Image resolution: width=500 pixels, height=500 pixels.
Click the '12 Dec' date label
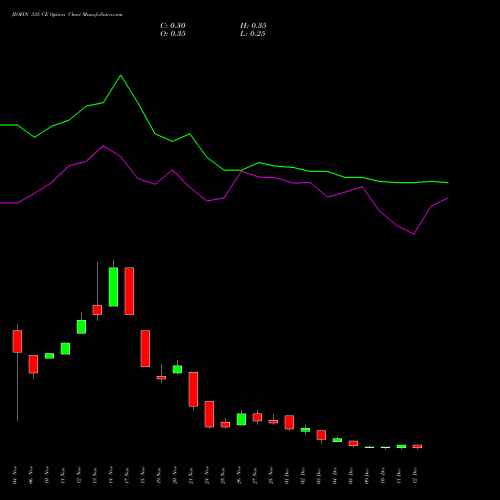point(415,475)
